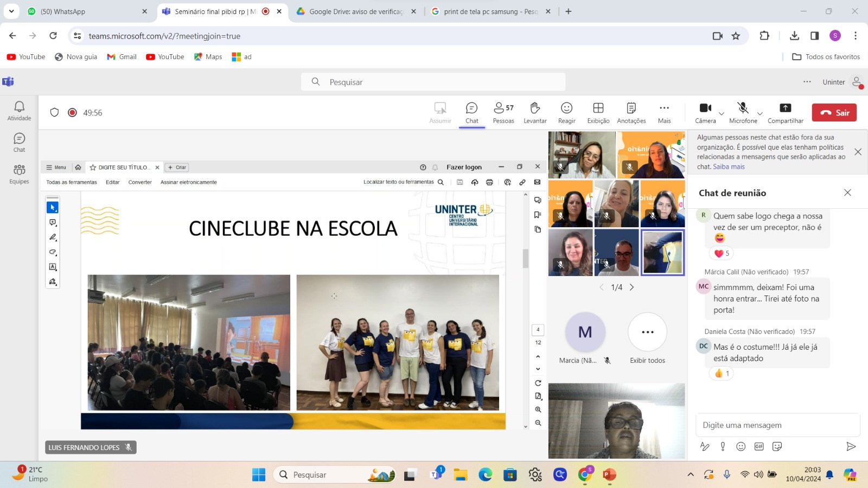The height and width of the screenshot is (488, 868).
Task: Go to next page of participant videos
Action: [x=631, y=287]
